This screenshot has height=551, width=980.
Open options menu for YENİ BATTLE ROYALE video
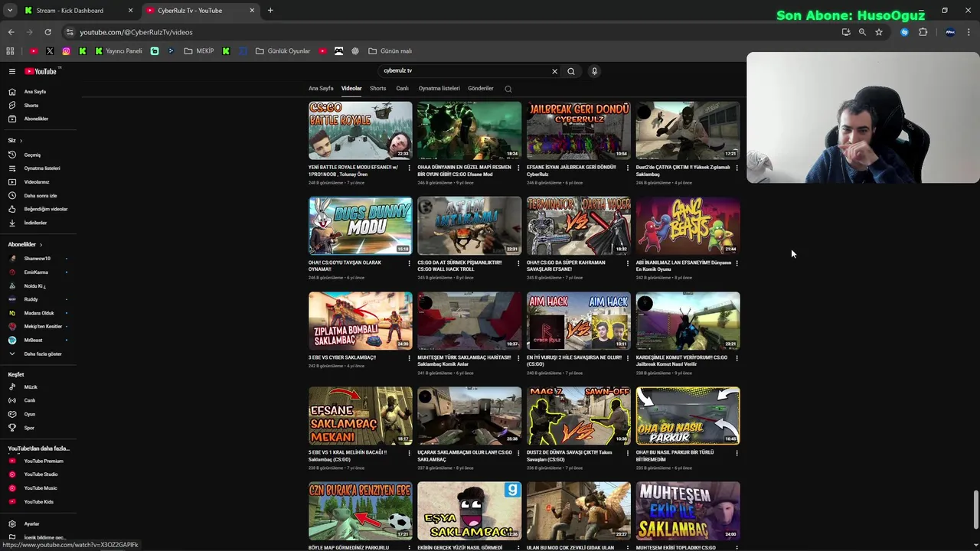pos(409,168)
